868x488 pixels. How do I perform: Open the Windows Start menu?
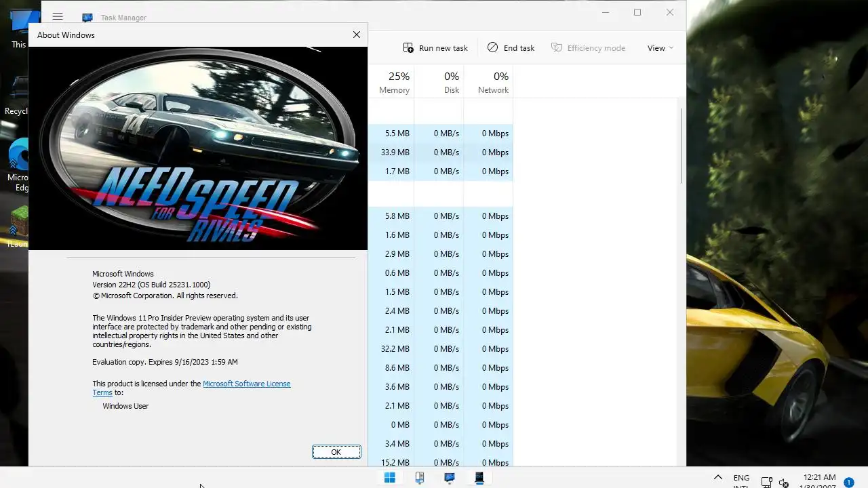pyautogui.click(x=390, y=478)
